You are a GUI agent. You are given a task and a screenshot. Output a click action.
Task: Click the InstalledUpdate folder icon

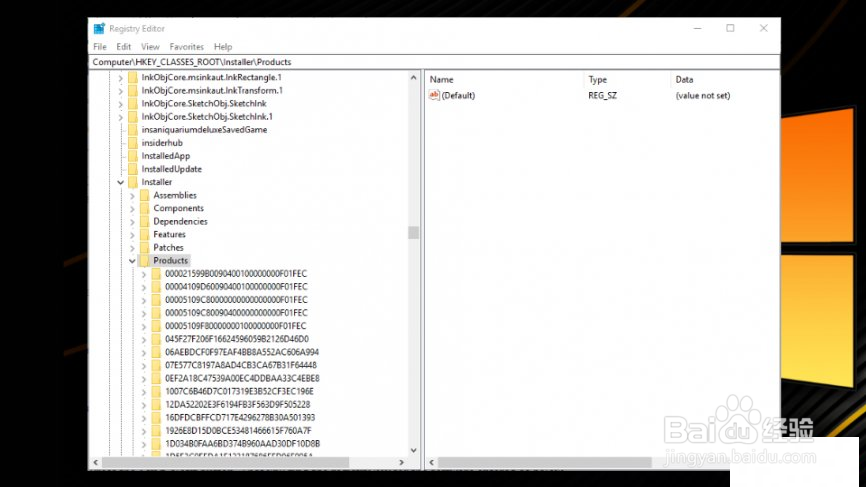click(x=133, y=169)
